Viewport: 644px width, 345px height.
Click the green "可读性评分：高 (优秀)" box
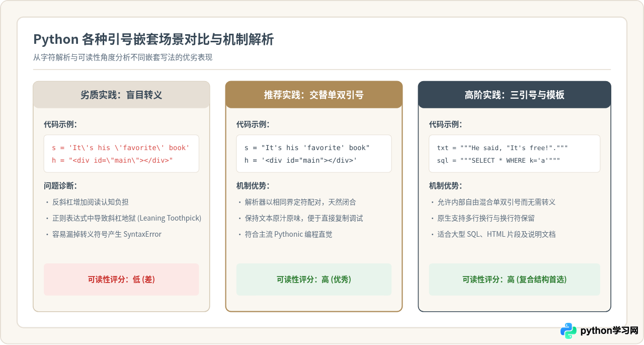coord(314,280)
